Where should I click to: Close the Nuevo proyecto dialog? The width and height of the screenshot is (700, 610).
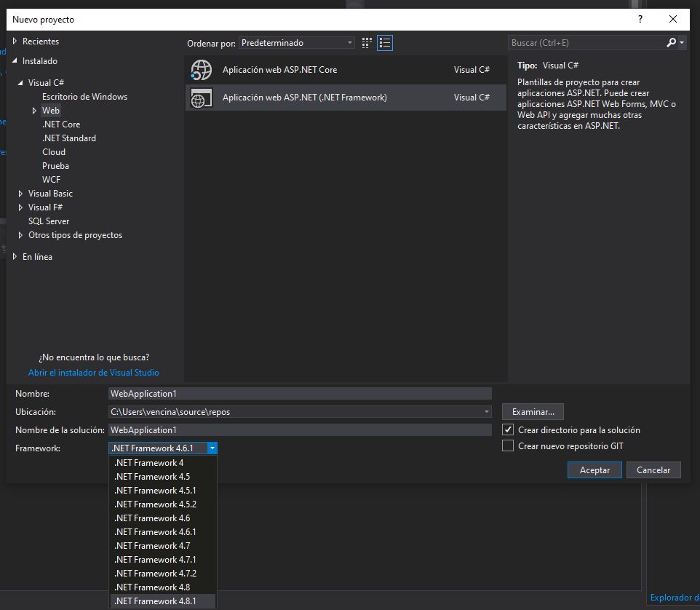coord(673,19)
